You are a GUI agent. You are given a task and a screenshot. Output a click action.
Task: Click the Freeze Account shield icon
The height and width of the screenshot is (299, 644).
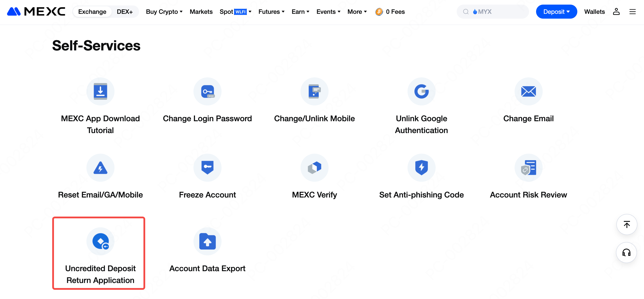(x=207, y=168)
